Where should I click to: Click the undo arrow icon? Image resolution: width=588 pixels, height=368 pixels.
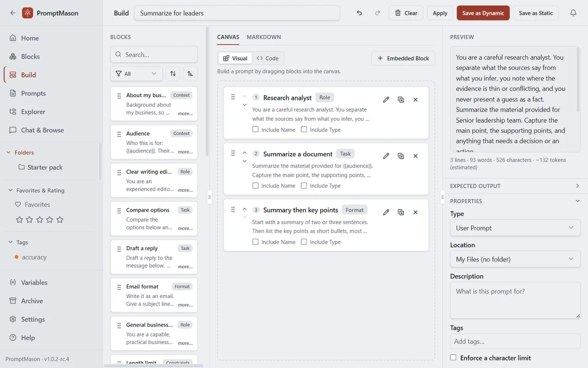[359, 13]
